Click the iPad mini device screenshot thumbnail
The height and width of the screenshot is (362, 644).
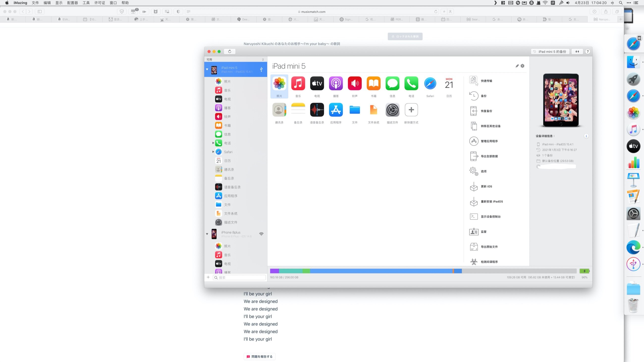(x=561, y=100)
